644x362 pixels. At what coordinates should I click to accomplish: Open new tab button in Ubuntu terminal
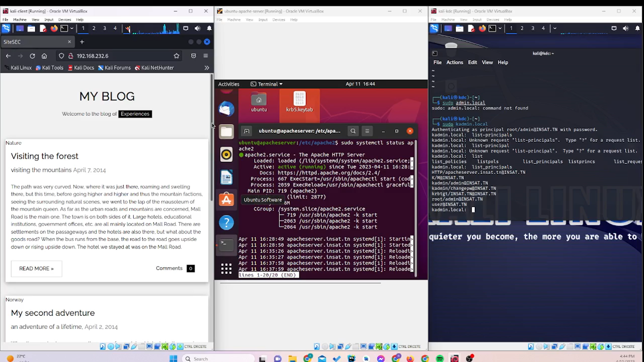pos(247,131)
